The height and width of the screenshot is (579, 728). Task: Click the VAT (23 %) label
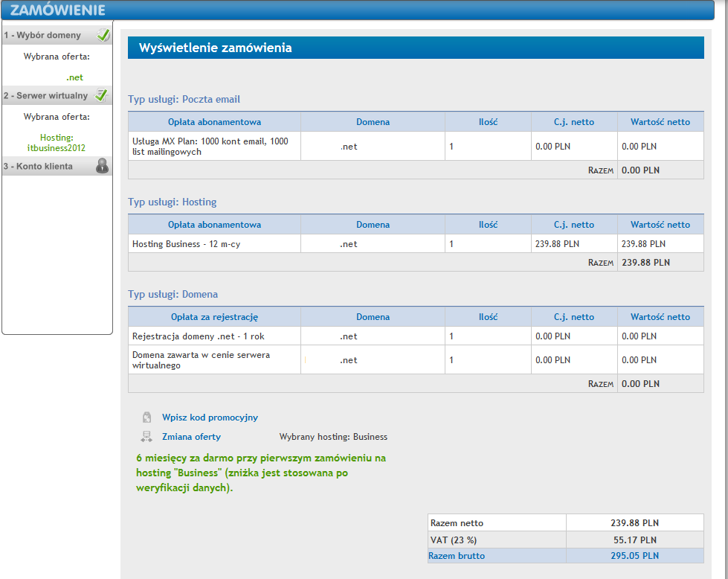(x=454, y=540)
